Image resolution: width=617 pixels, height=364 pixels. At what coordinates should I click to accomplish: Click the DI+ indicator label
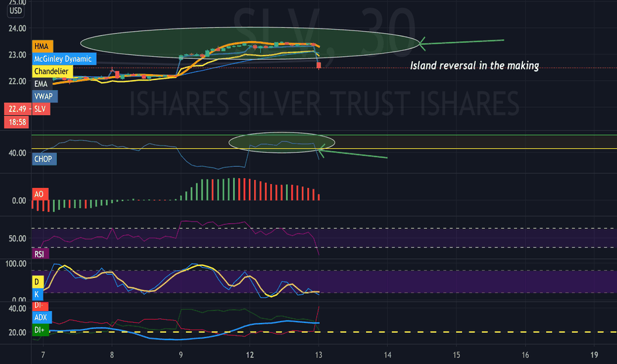(40, 330)
